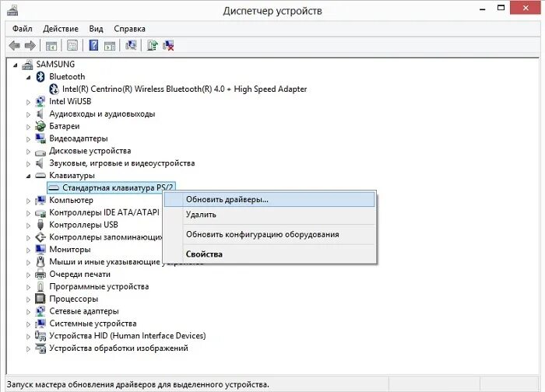Viewport: 545px width, 392px height.
Task: Choose Обновить конфигурацию оборудования
Action: point(269,234)
